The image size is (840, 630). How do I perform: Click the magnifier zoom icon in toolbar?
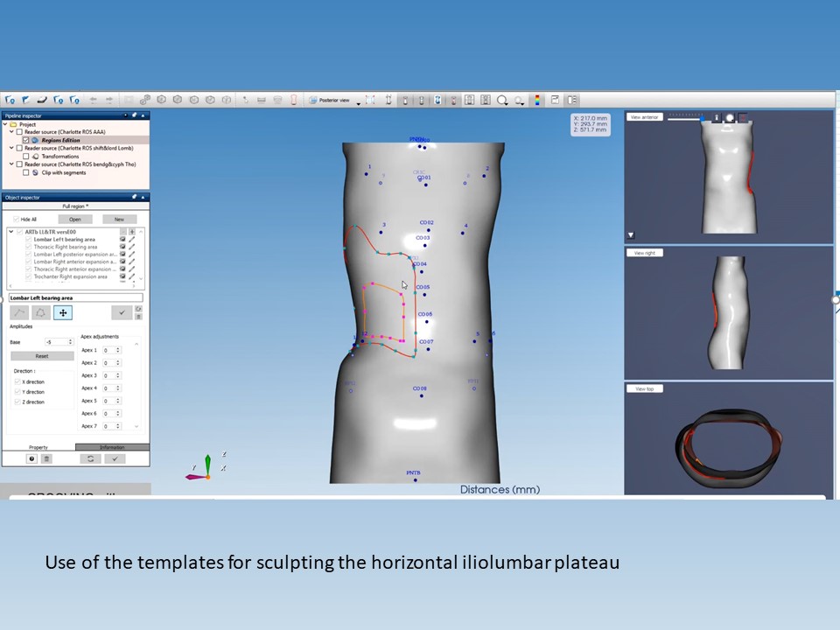[x=502, y=100]
